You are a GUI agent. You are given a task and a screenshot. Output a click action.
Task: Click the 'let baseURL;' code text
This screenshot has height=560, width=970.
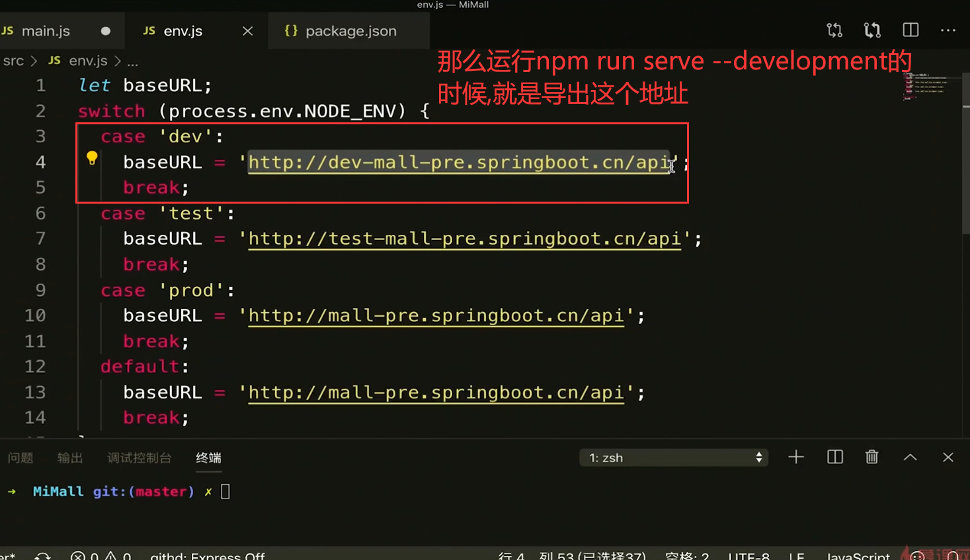(x=145, y=86)
